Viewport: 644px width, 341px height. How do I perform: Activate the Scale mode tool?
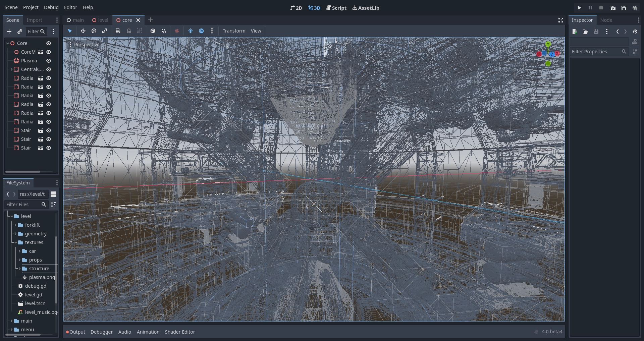105,31
